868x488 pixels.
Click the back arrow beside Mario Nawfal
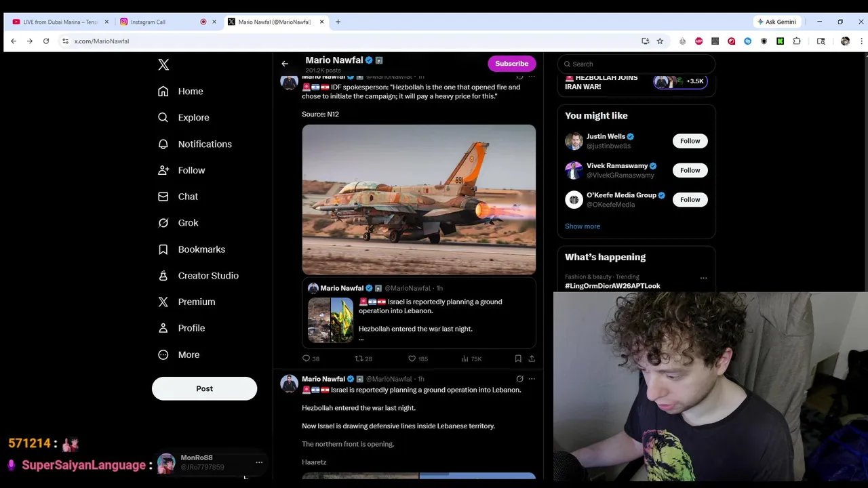[x=285, y=64]
